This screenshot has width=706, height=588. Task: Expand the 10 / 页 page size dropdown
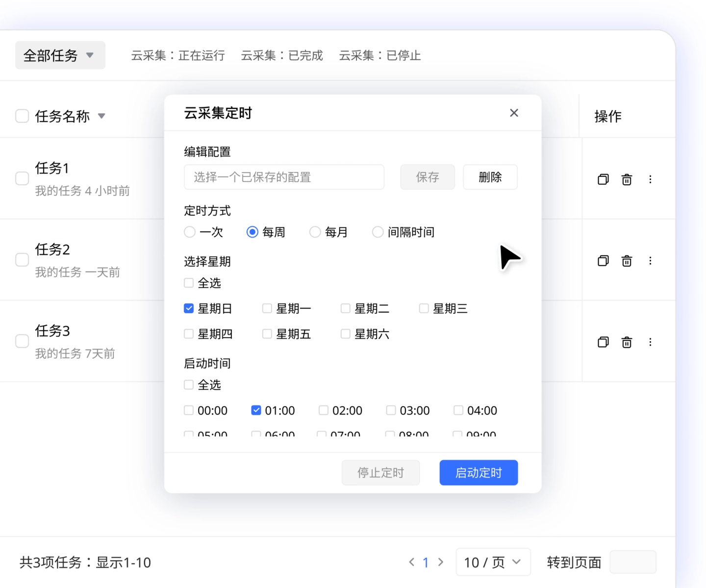493,562
